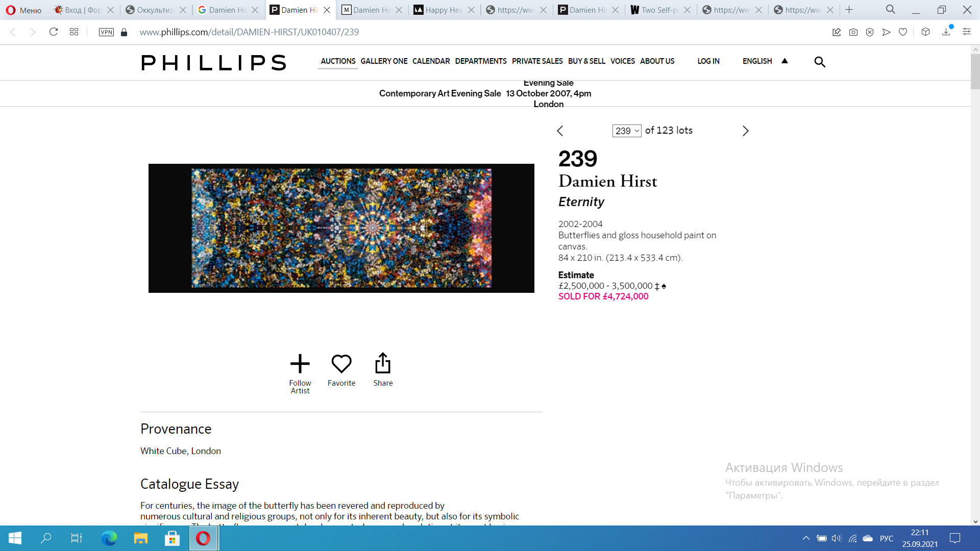
Task: Launch Microsoft Edge from taskbar
Action: [109, 538]
